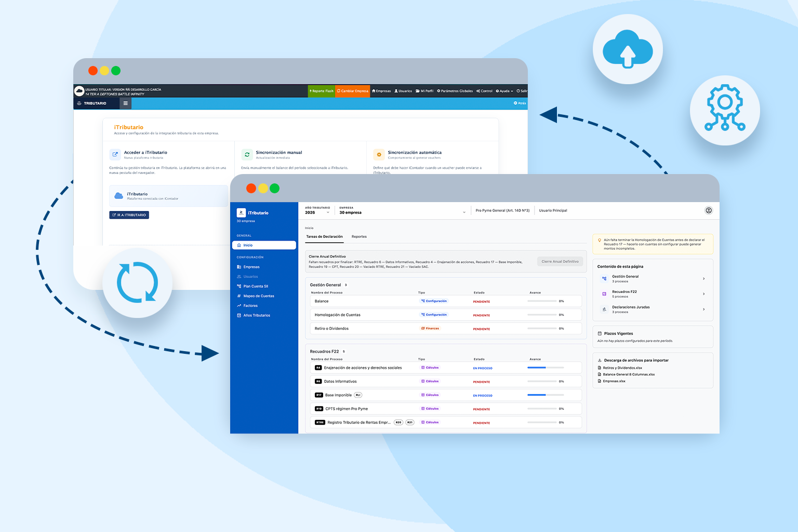
Task: Click Atrás in the iContador blue bar
Action: point(520,103)
